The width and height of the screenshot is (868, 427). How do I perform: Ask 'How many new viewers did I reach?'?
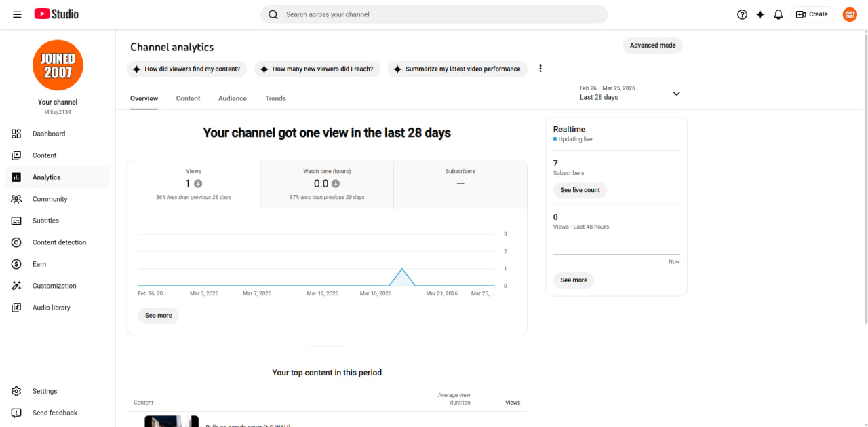pos(317,69)
